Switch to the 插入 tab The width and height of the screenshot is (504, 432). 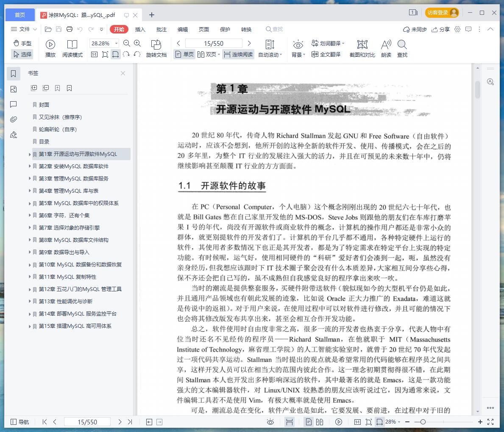140,29
